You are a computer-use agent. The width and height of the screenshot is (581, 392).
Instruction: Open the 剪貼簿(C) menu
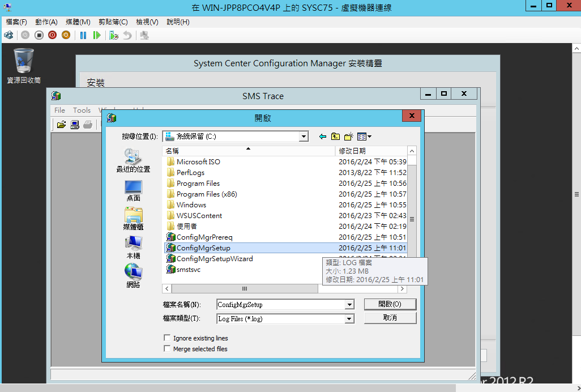pyautogui.click(x=113, y=22)
